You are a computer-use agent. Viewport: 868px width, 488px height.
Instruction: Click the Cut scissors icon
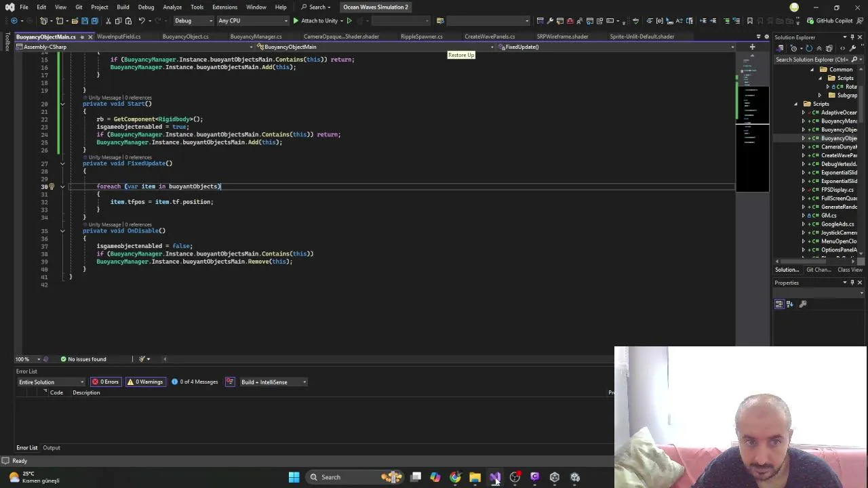(x=108, y=20)
